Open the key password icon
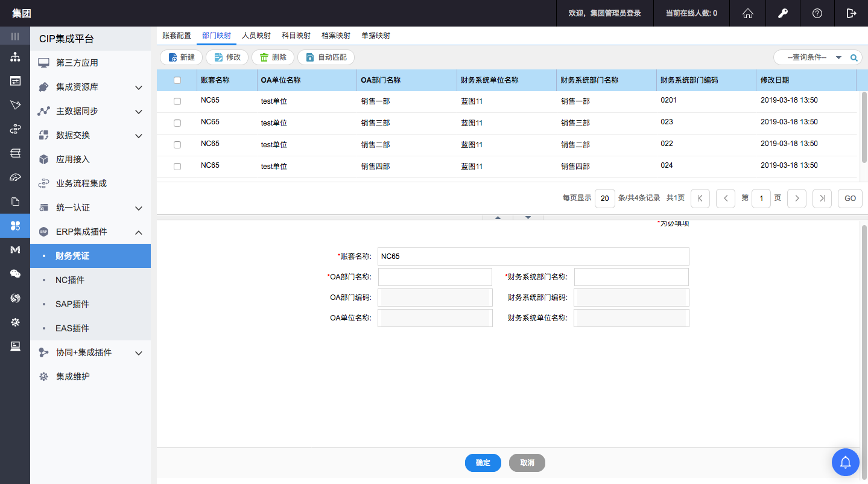This screenshot has height=484, width=868. pos(783,13)
